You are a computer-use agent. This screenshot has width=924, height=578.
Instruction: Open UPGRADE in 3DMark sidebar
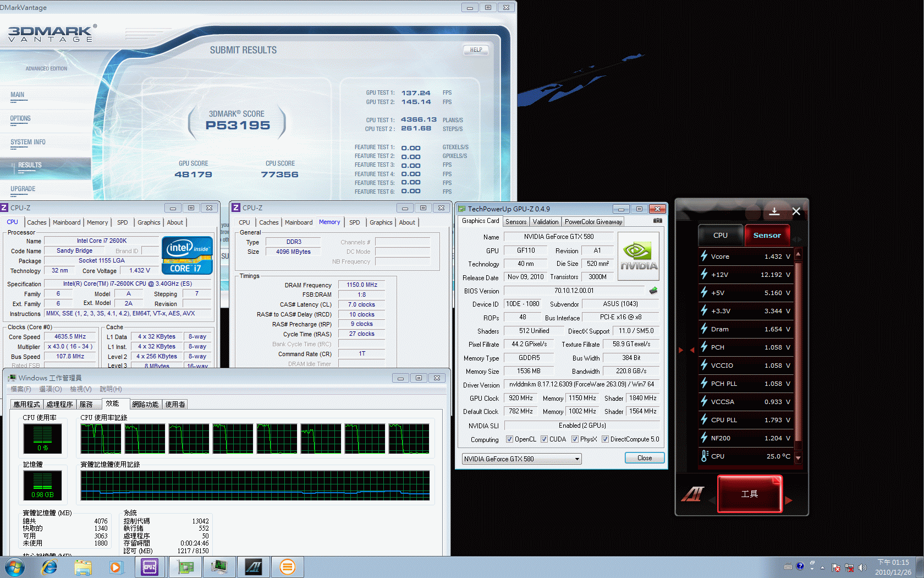point(23,189)
